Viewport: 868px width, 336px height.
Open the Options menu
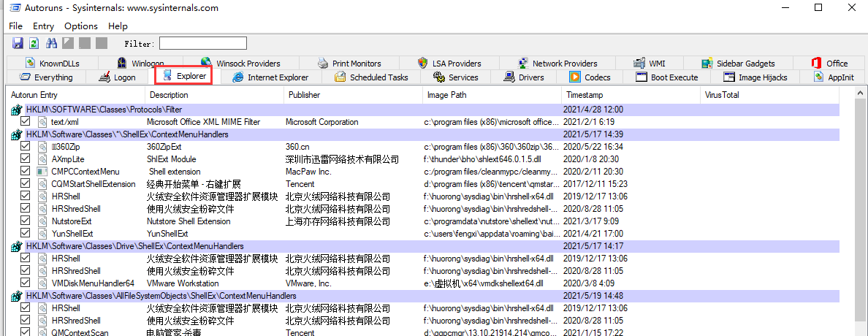tap(81, 26)
